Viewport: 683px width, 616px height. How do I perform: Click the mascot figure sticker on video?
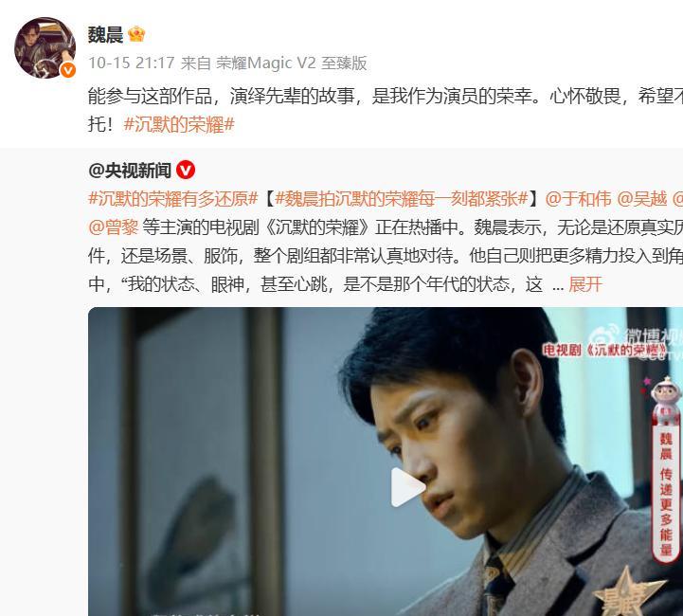(x=665, y=393)
